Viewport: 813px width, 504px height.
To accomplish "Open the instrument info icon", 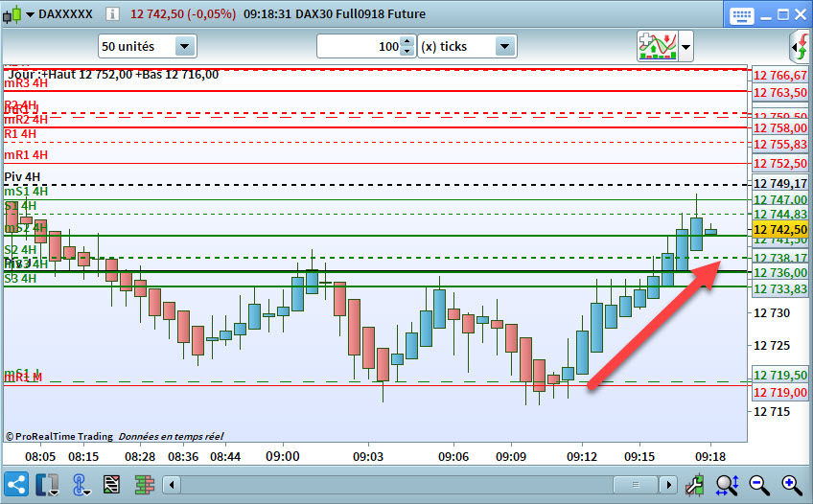I will click(x=112, y=14).
